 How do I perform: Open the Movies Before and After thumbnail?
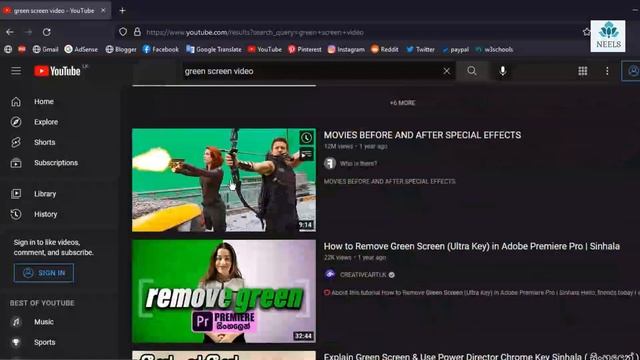click(x=224, y=180)
